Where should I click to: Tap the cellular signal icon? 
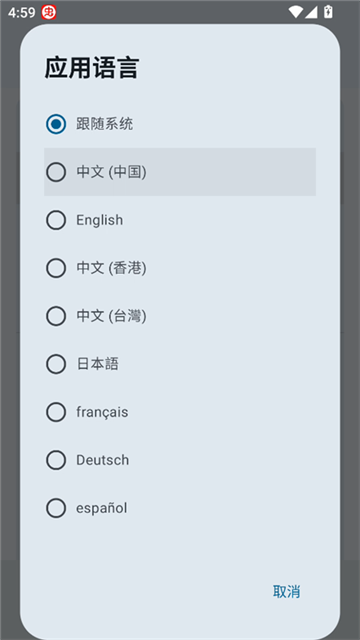[311, 12]
